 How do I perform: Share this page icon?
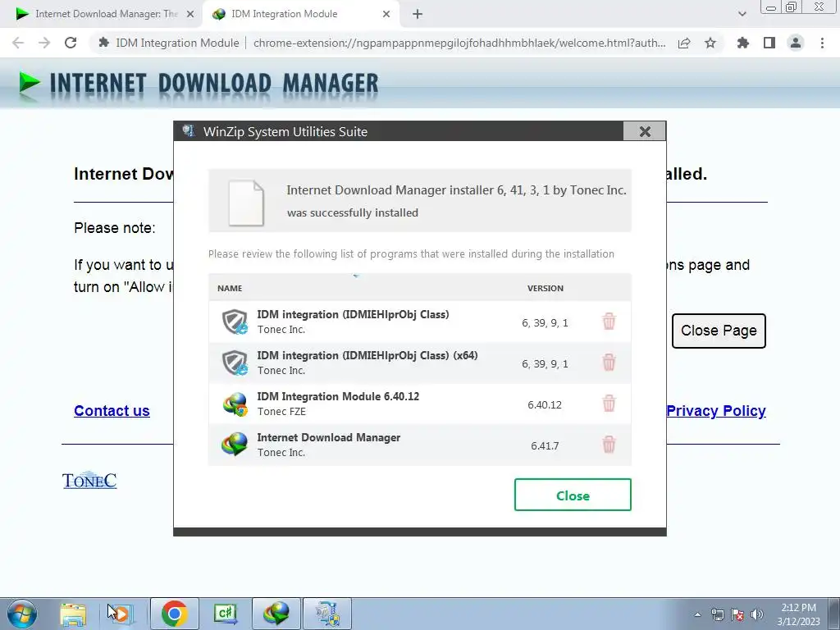pyautogui.click(x=684, y=43)
